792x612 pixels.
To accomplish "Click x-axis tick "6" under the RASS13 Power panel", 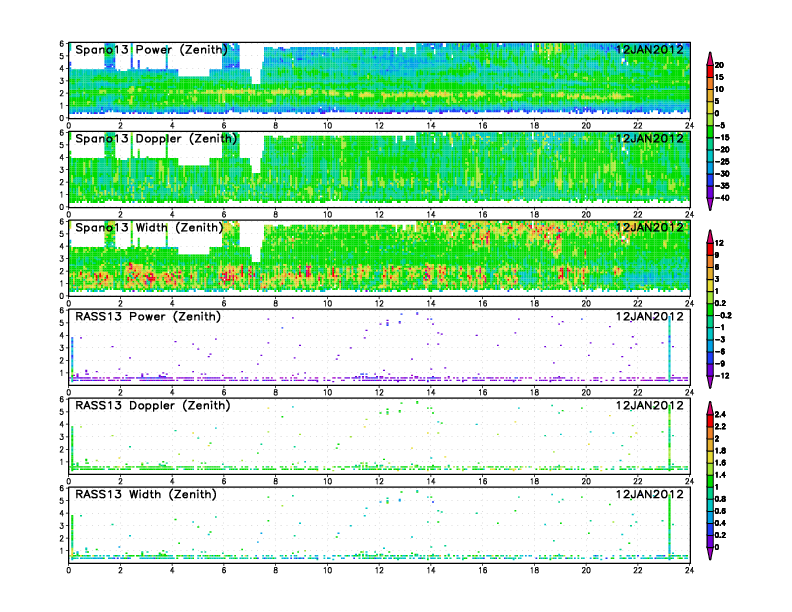I will coord(224,392).
